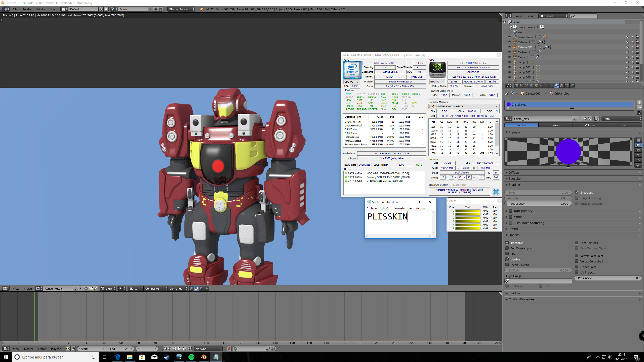644x362 pixels.
Task: Click the Cabeza.001 breadcrumb in properties
Action: (530, 93)
